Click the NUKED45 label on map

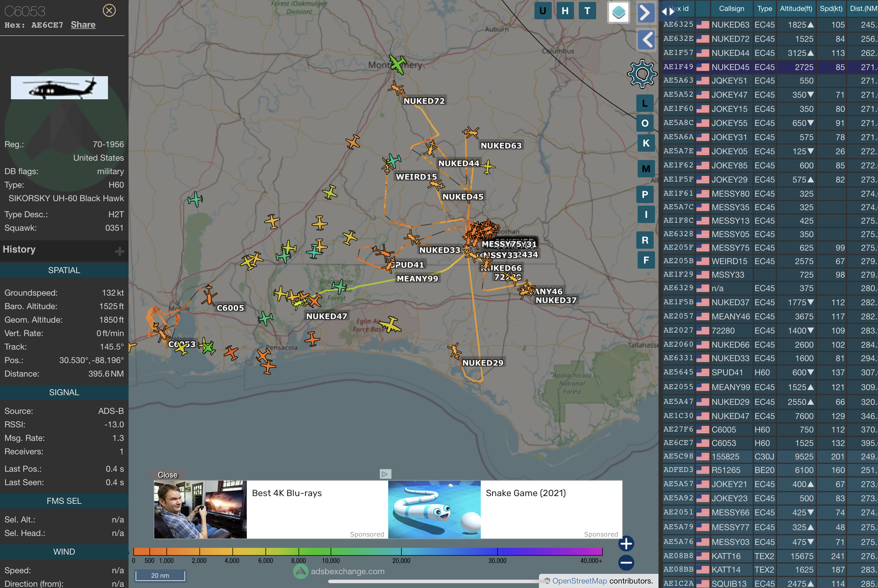pyautogui.click(x=463, y=197)
